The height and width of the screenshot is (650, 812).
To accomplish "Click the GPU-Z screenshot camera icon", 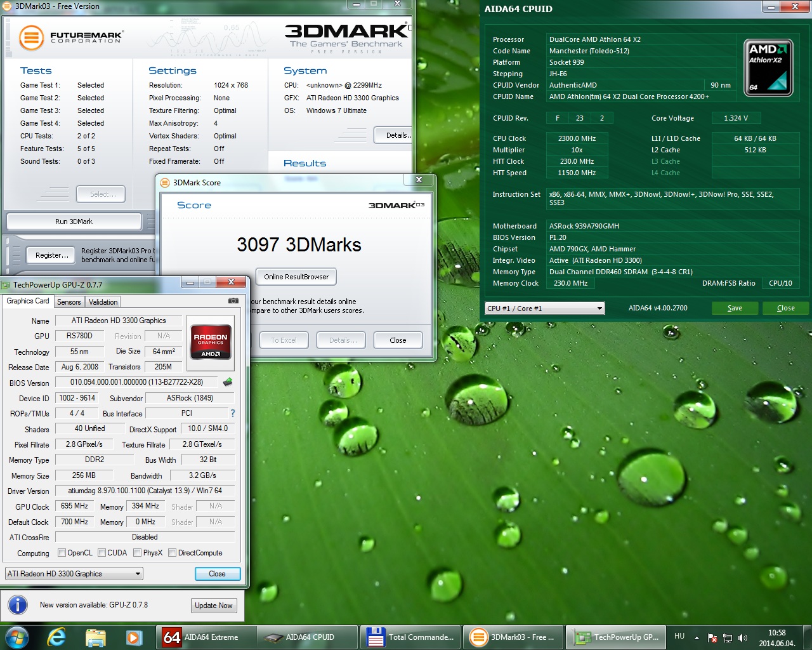I will (233, 301).
